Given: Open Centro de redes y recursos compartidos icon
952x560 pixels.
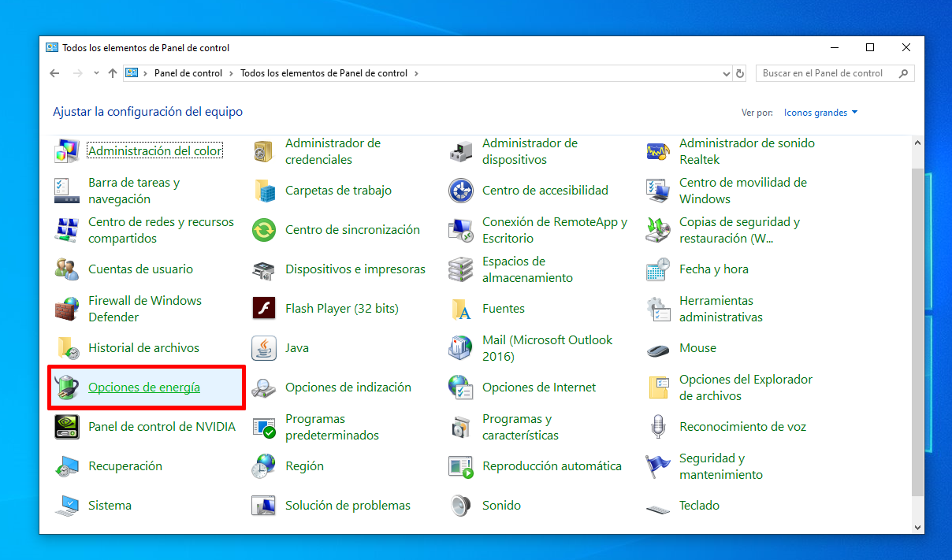Looking at the screenshot, I should (66, 229).
